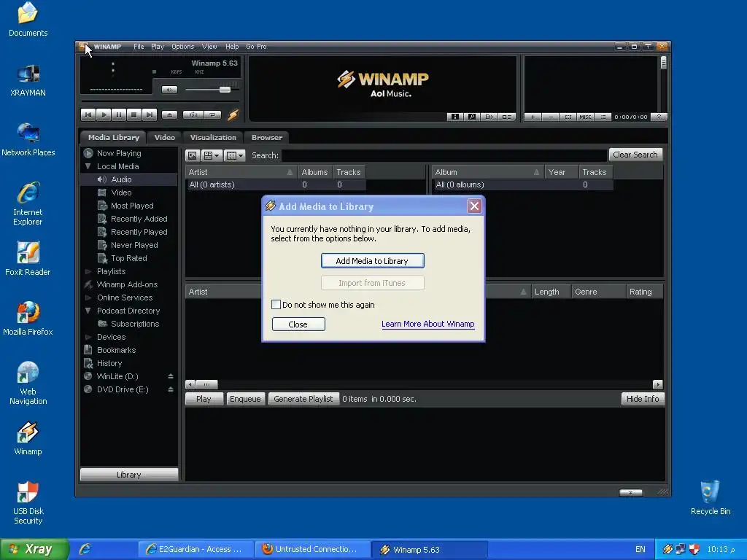Click the plus add button in playlist
The width and height of the screenshot is (747, 560).
[x=533, y=117]
